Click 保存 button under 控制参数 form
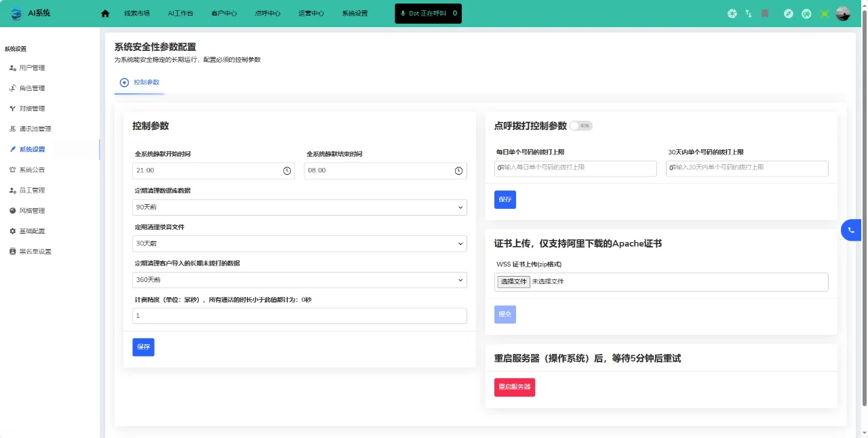The image size is (868, 438). pyautogui.click(x=143, y=347)
